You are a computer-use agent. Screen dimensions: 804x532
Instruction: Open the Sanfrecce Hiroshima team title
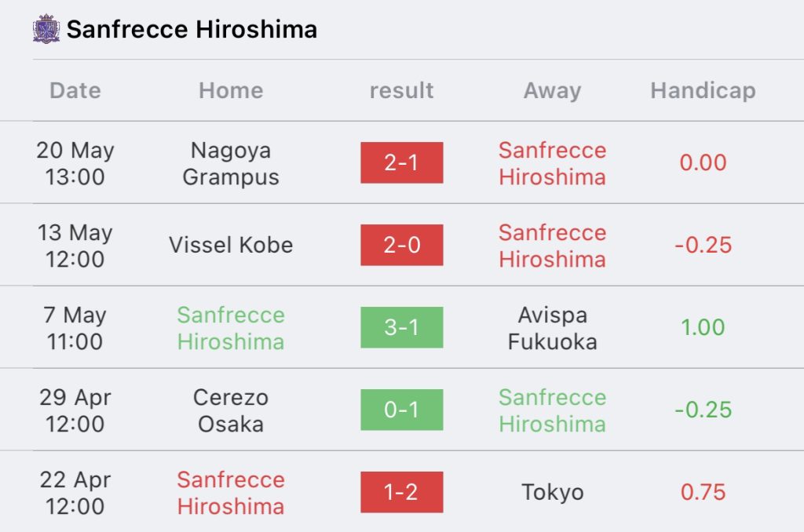(x=192, y=30)
